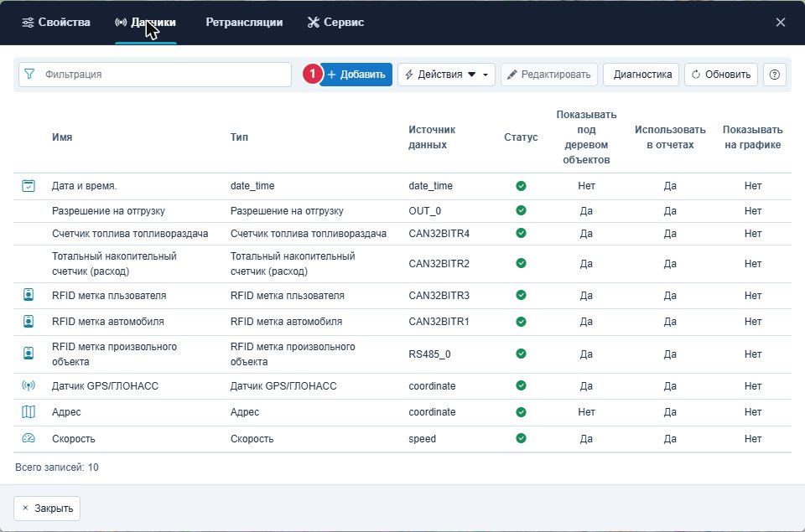Click the Показывать под деревом объектов header
Viewport: 805px width, 532px height.
[586, 137]
